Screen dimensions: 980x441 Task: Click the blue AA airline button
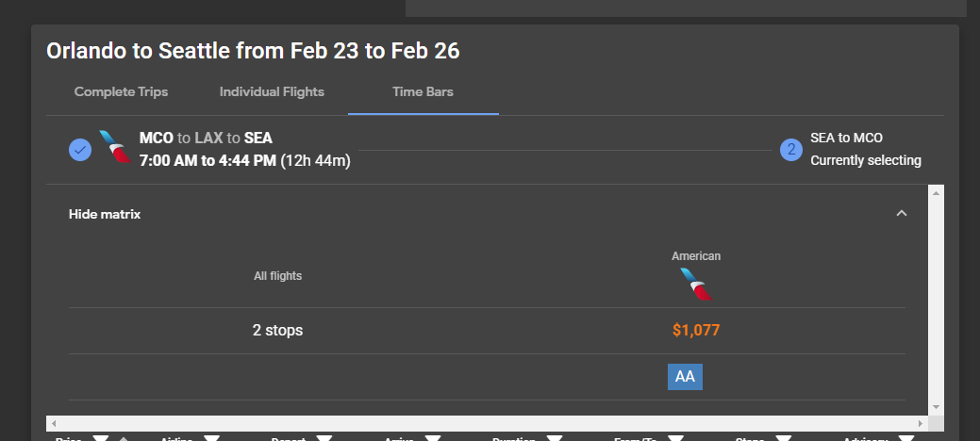pyautogui.click(x=685, y=377)
